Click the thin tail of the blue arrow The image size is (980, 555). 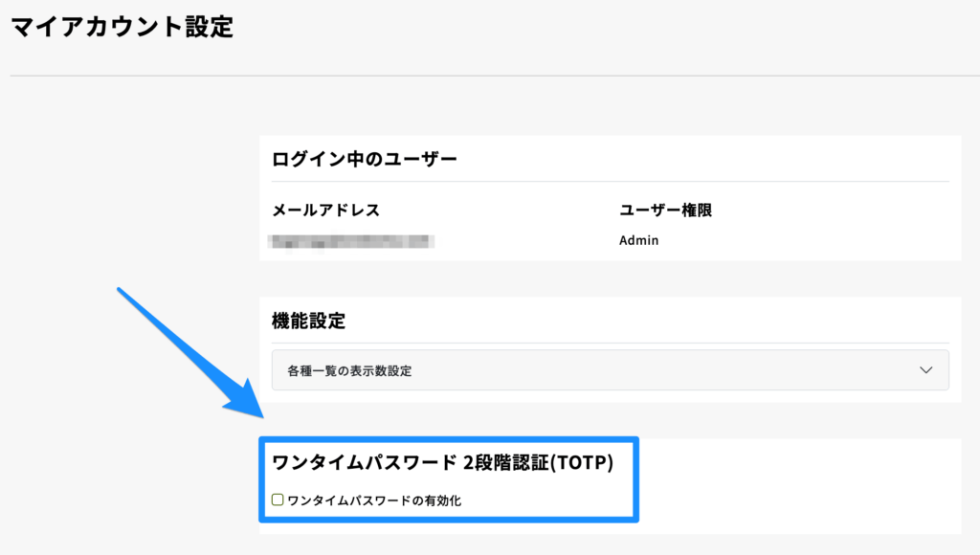click(x=134, y=301)
